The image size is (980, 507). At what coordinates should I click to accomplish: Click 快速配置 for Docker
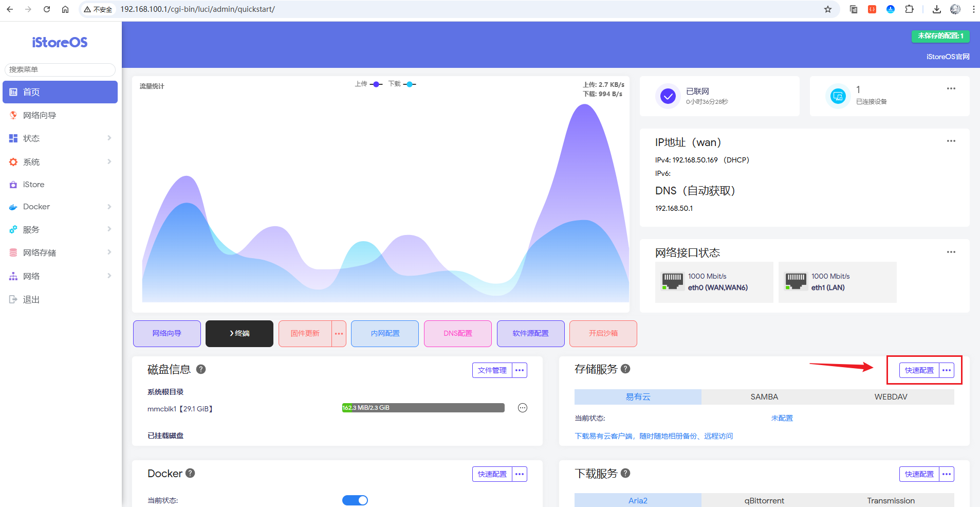click(x=492, y=474)
